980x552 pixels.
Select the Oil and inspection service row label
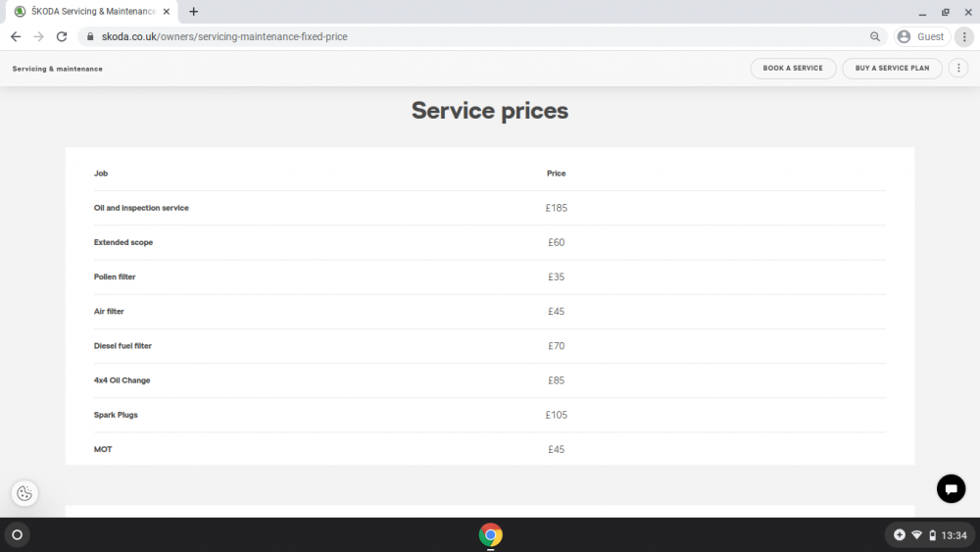(141, 208)
